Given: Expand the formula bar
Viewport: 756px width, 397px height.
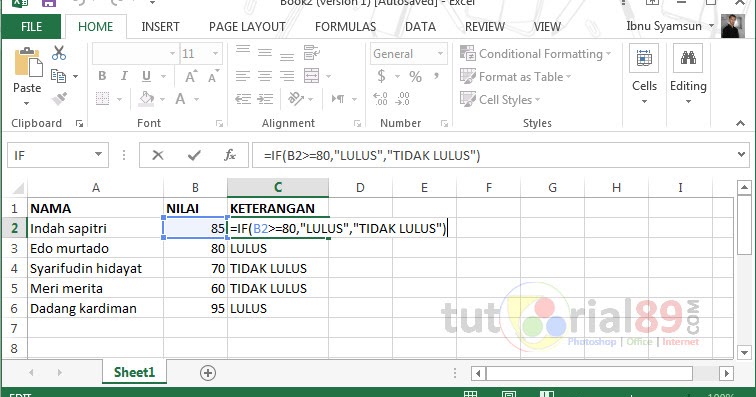Looking at the screenshot, I should click(x=741, y=155).
